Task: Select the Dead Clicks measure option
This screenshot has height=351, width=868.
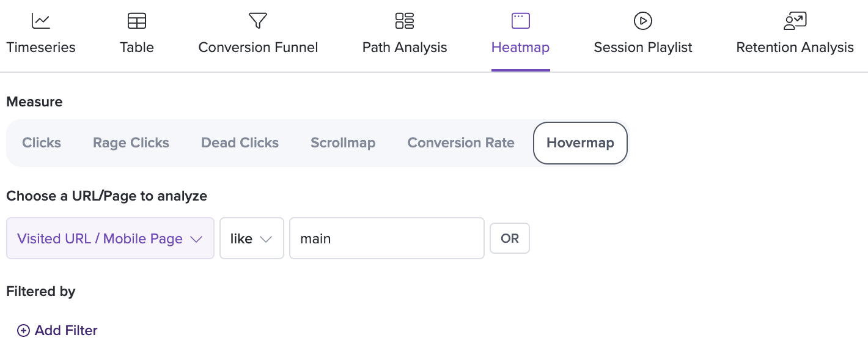Action: pyautogui.click(x=240, y=143)
